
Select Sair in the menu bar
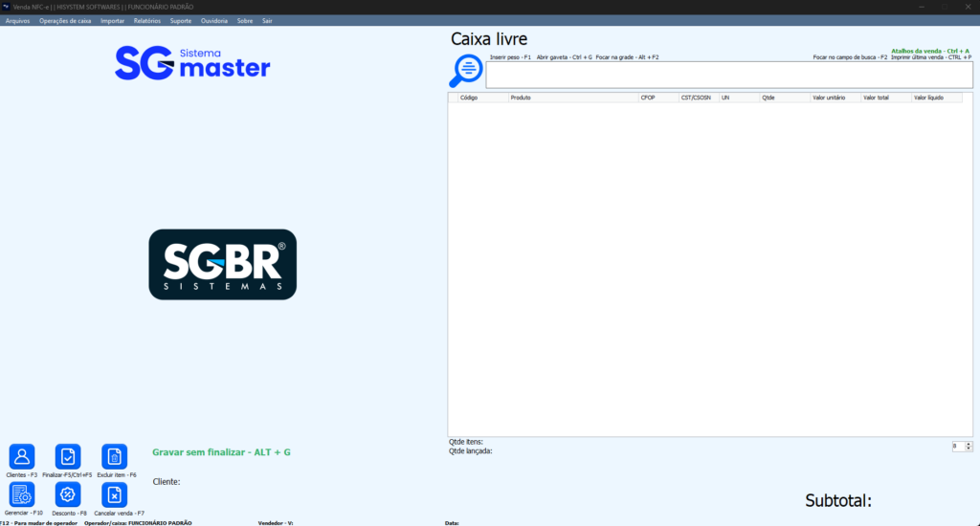267,21
